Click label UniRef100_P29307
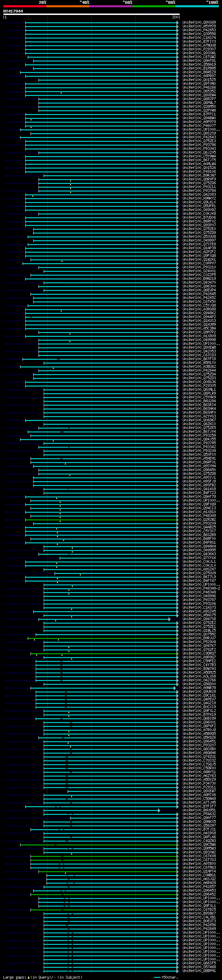This screenshot has height=980, width=222. tap(199, 49)
